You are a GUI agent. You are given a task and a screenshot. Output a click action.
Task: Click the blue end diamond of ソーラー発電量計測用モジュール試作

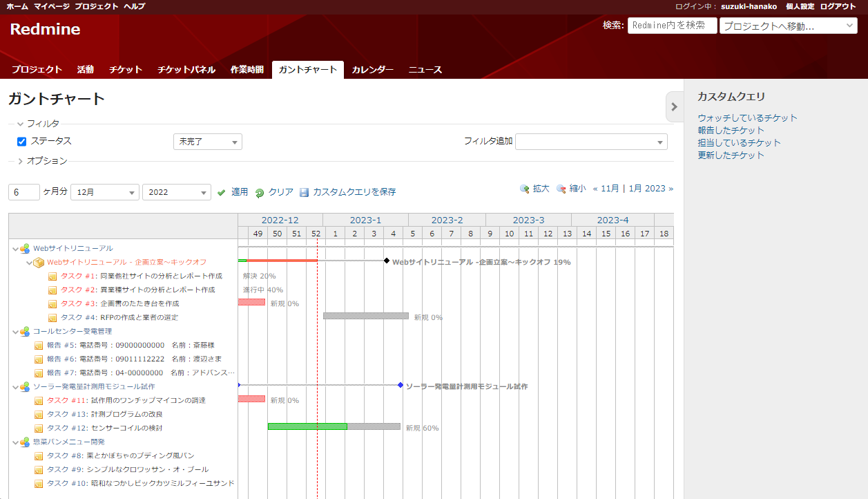coord(401,385)
